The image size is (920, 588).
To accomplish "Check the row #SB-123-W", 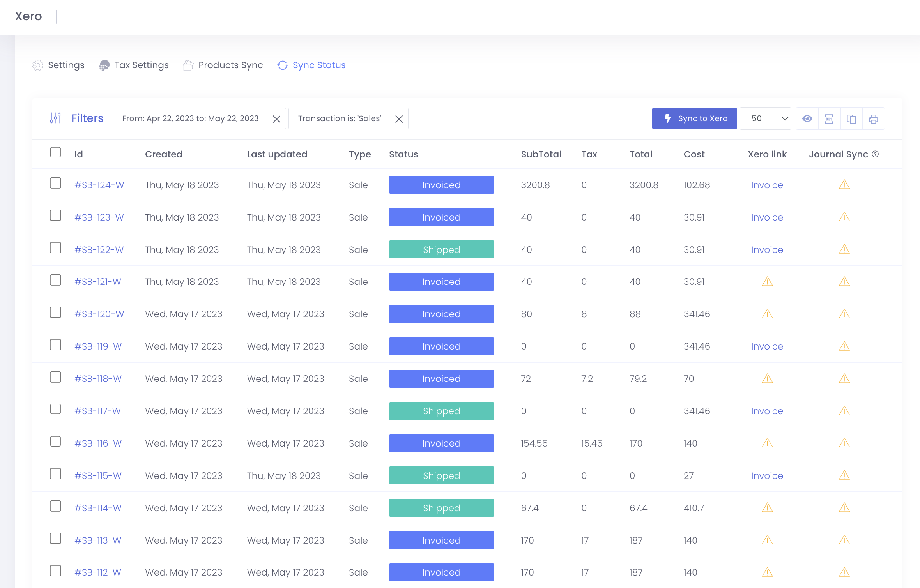I will 56,215.
